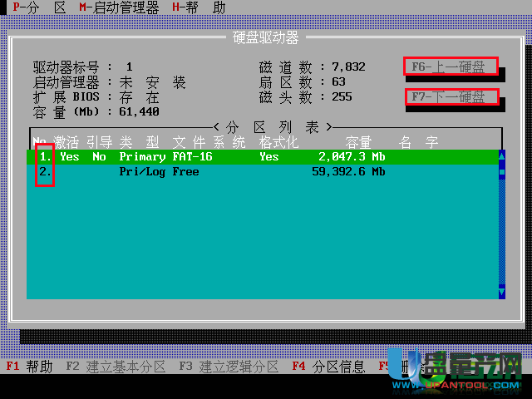Click F7-下一硬盘 button
This screenshot has height=399, width=532.
451,97
